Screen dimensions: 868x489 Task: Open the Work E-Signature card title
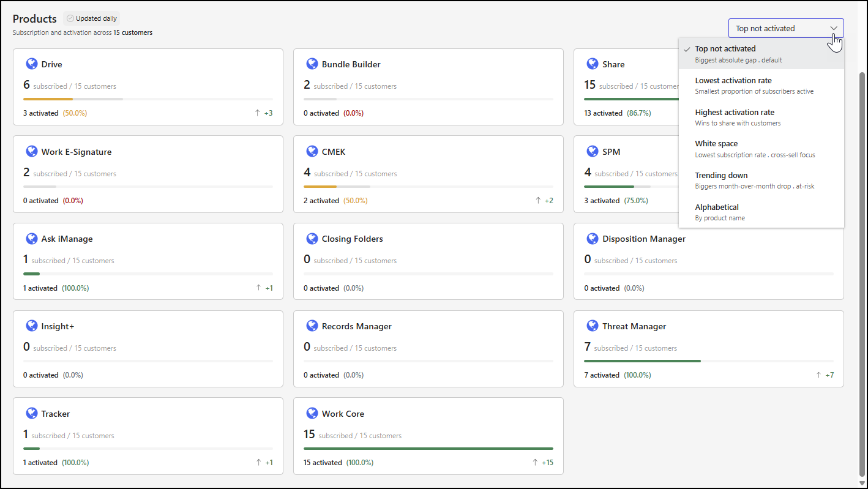[77, 152]
